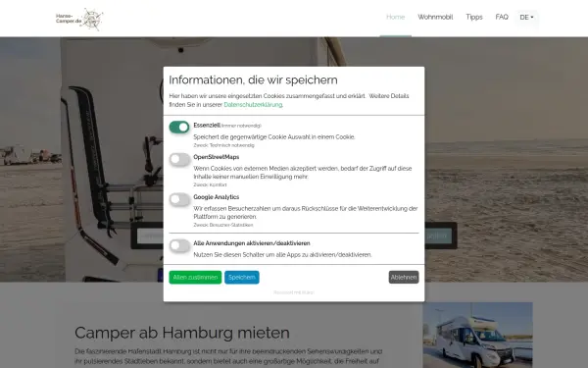Open the Datenschutzerklärung link
The height and width of the screenshot is (368, 588).
pyautogui.click(x=253, y=105)
